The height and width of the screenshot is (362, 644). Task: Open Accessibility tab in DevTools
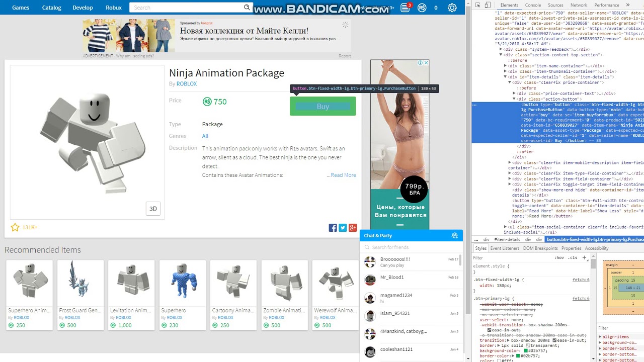tap(597, 248)
